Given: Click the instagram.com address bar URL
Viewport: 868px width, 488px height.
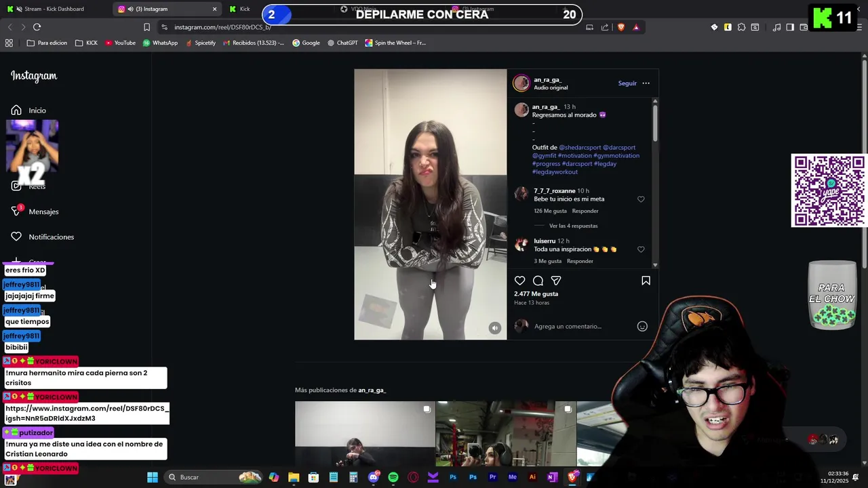Looking at the screenshot, I should click(x=222, y=27).
